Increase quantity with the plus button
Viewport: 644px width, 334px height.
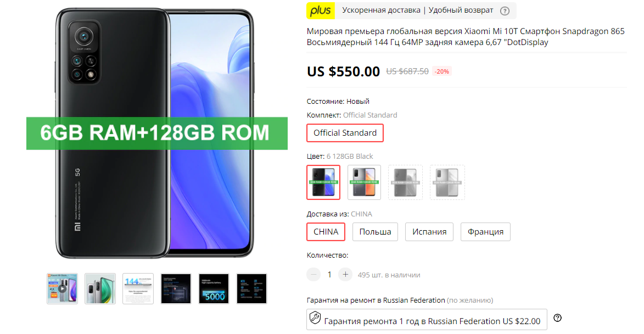pyautogui.click(x=345, y=275)
